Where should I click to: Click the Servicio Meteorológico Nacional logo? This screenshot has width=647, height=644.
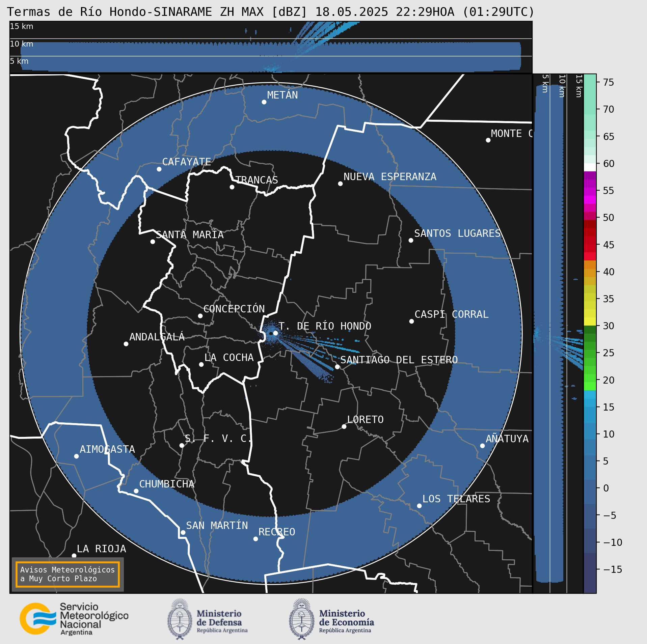click(74, 619)
